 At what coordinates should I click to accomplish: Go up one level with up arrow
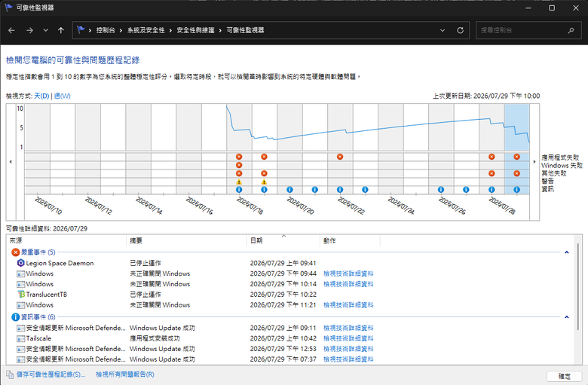coord(61,30)
